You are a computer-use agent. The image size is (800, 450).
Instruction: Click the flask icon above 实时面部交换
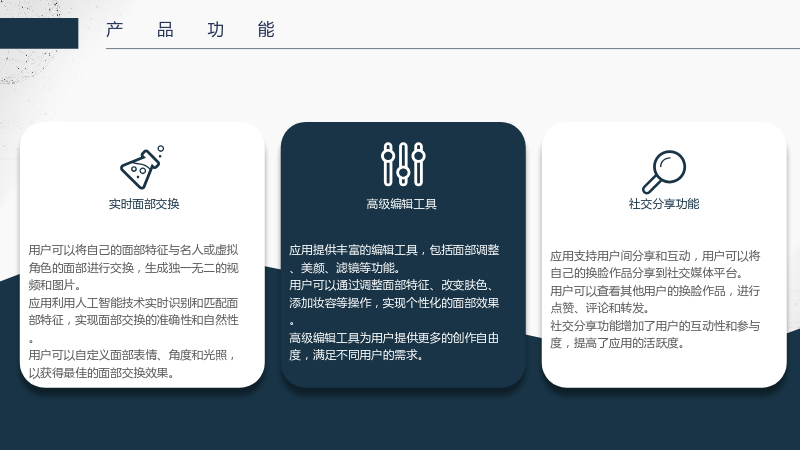142,167
